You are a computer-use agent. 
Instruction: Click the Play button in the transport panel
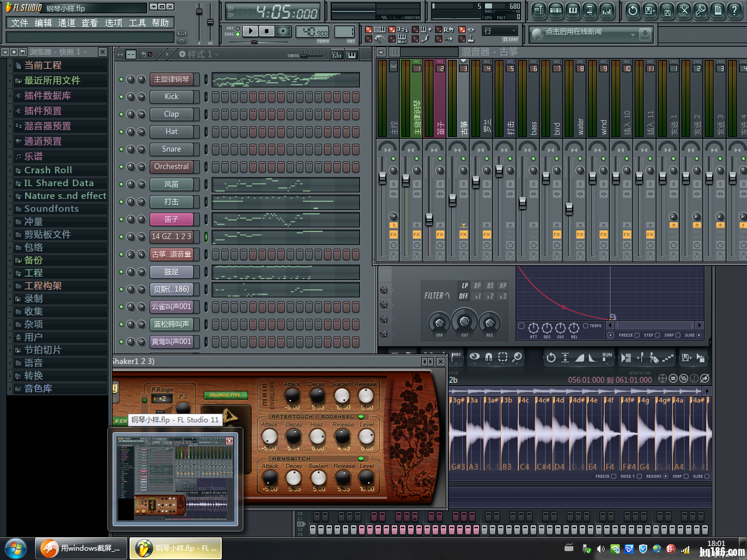pyautogui.click(x=250, y=31)
